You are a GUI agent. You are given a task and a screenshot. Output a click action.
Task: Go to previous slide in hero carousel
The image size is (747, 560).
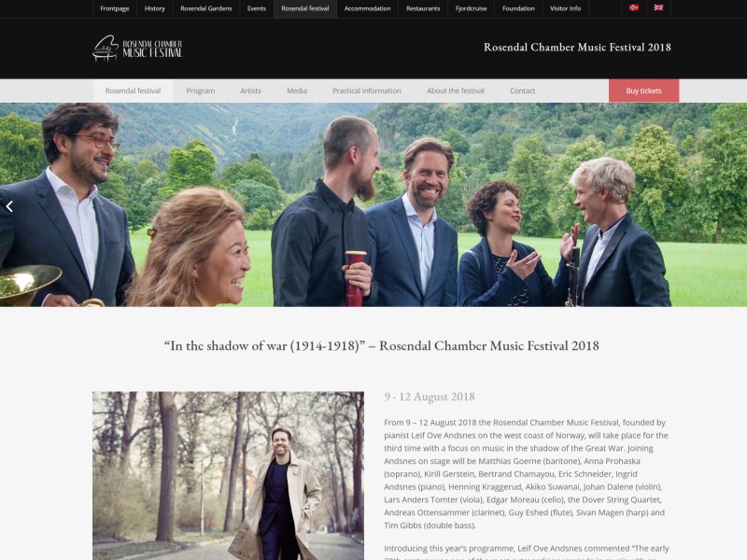[9, 206]
